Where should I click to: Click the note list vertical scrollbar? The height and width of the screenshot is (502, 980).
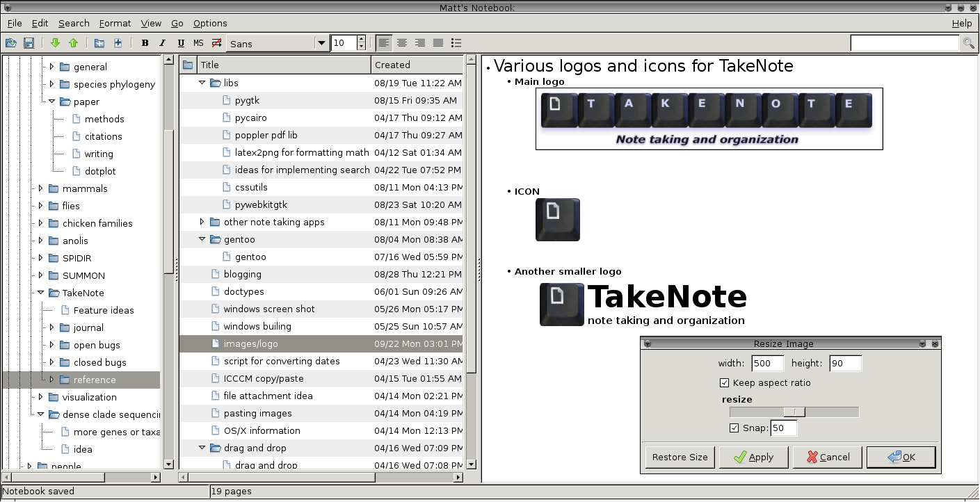(x=471, y=219)
